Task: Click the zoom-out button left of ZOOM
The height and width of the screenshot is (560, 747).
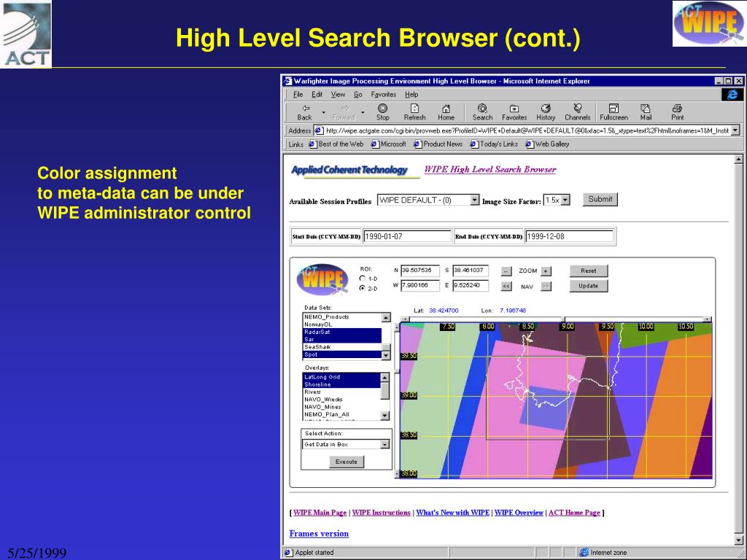Action: pyautogui.click(x=506, y=271)
